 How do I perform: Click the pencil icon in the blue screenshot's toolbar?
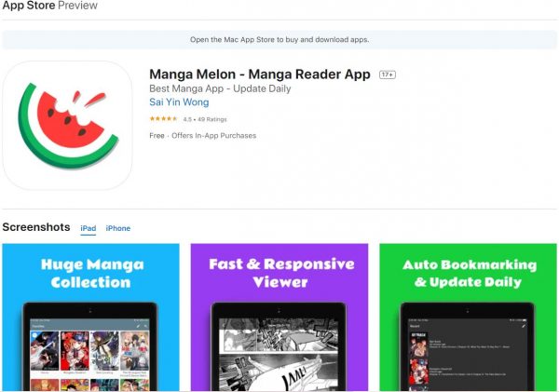[138, 326]
